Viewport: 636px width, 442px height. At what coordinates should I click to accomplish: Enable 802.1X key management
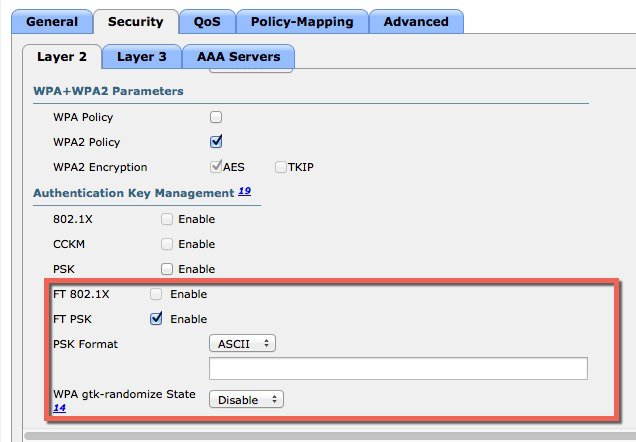coord(167,219)
